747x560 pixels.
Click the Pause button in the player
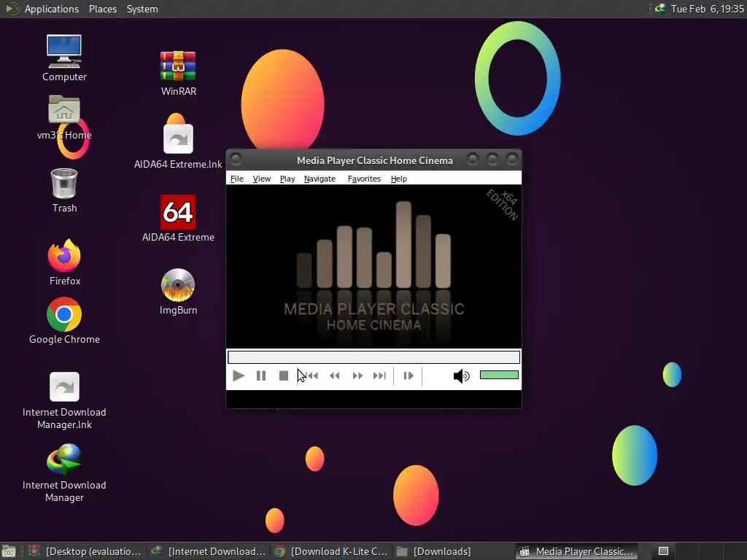pos(261,376)
